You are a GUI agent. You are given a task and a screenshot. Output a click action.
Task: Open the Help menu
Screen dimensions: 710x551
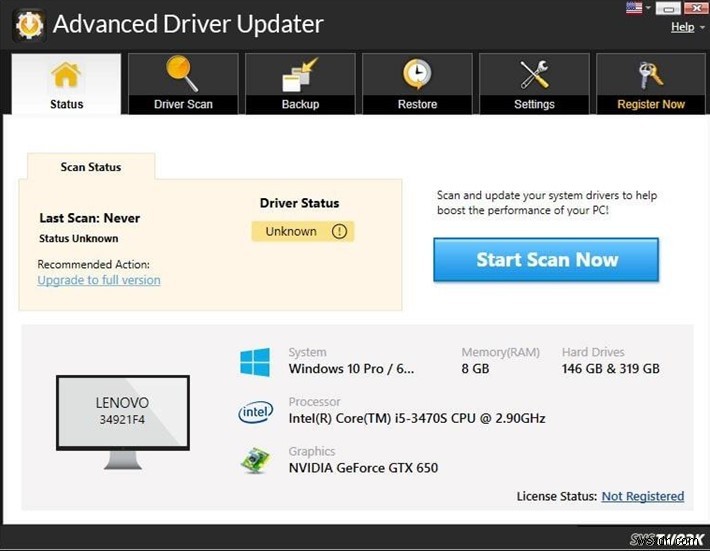point(682,27)
